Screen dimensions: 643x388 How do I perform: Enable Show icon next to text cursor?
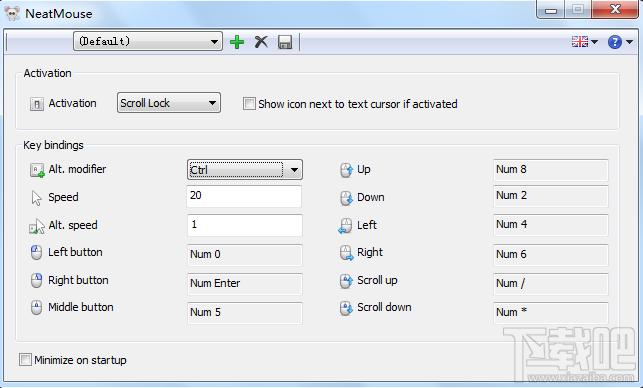(249, 103)
